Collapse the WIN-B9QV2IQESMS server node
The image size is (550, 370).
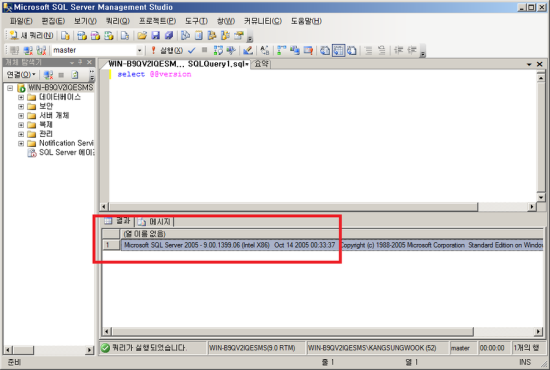(x=10, y=88)
